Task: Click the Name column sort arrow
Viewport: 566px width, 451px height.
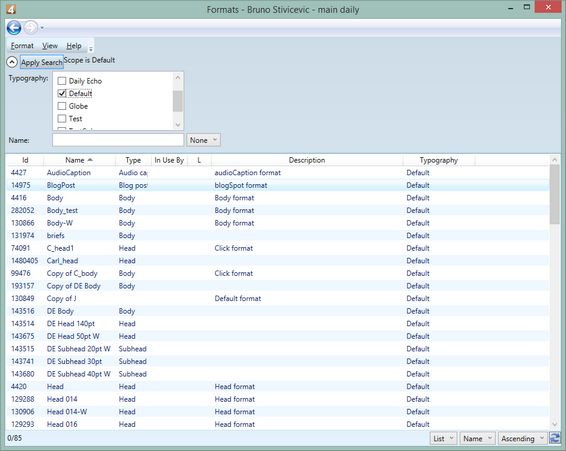Action: (x=90, y=160)
